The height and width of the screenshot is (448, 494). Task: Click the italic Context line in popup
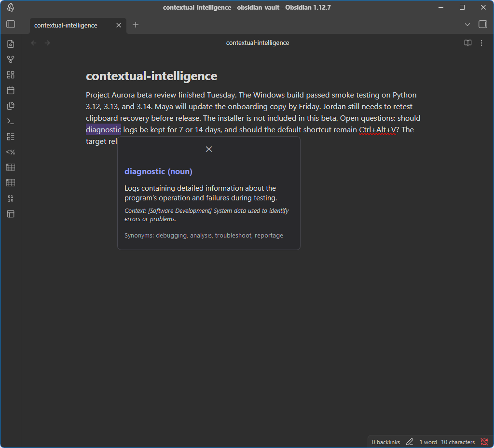[x=206, y=215]
